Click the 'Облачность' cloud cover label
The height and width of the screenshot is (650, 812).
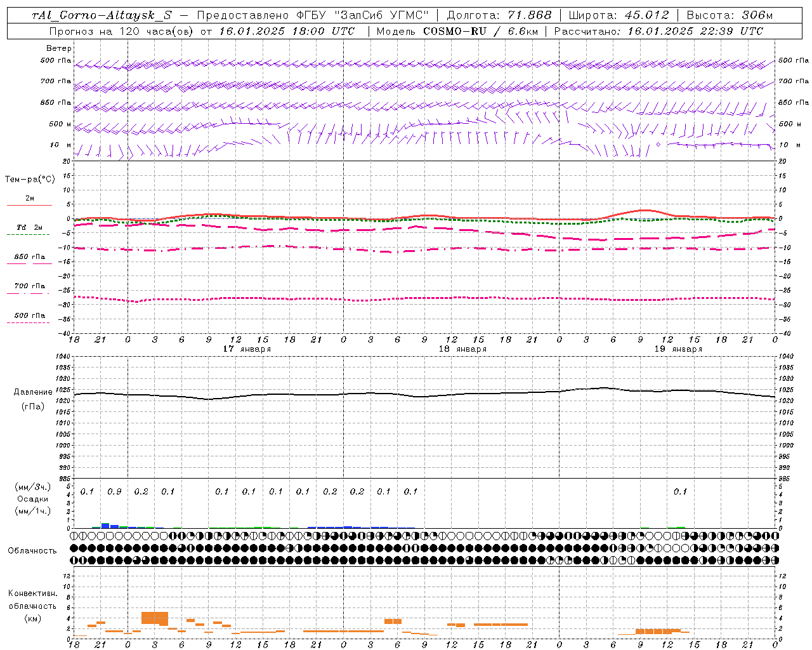pyautogui.click(x=32, y=551)
